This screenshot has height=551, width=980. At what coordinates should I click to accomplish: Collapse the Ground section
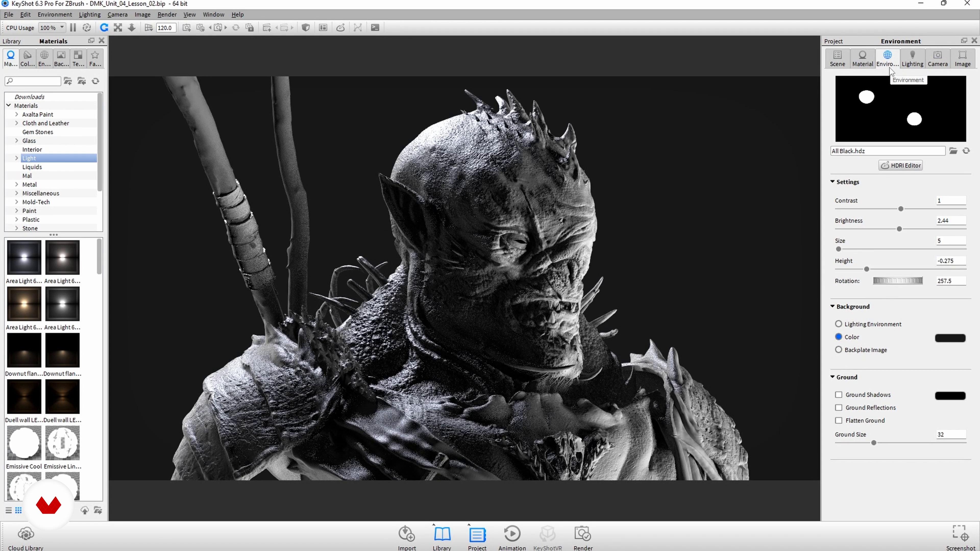click(x=832, y=377)
